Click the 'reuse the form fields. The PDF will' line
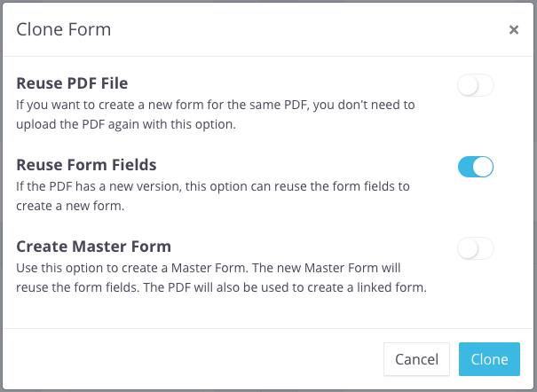The height and width of the screenshot is (392, 537). click(x=221, y=287)
